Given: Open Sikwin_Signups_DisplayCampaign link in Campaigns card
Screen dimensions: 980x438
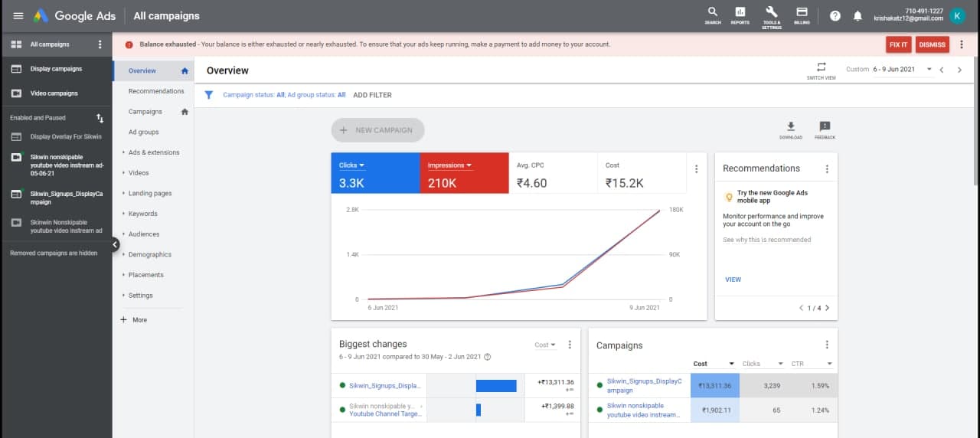Looking at the screenshot, I should pos(643,385).
